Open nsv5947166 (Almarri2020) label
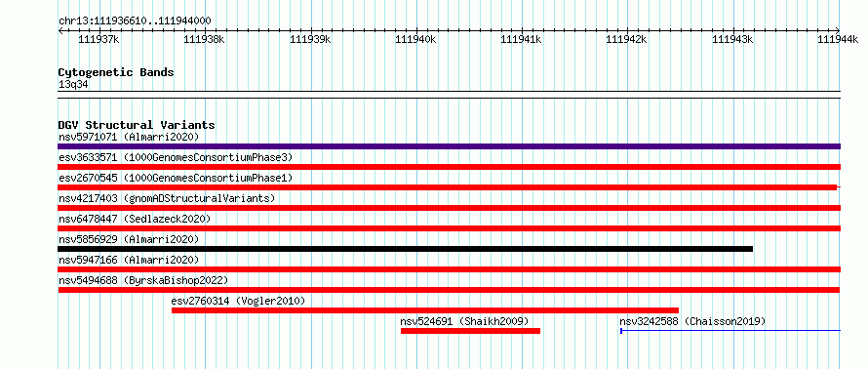The image size is (868, 369). click(129, 260)
